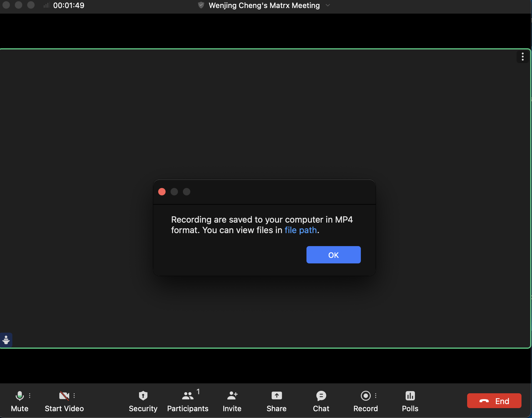Open the Chat panel
The image size is (532, 418).
pyautogui.click(x=321, y=396)
